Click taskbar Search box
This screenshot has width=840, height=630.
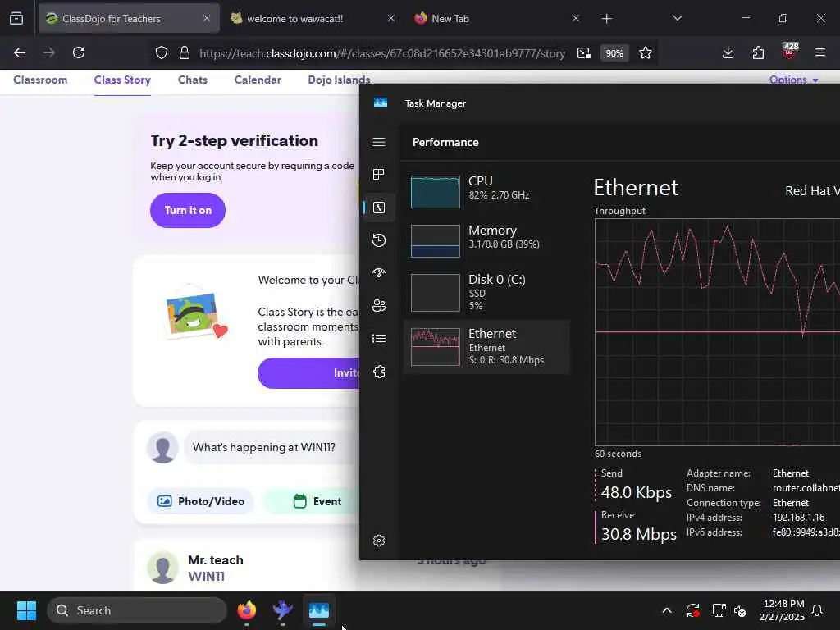[137, 610]
